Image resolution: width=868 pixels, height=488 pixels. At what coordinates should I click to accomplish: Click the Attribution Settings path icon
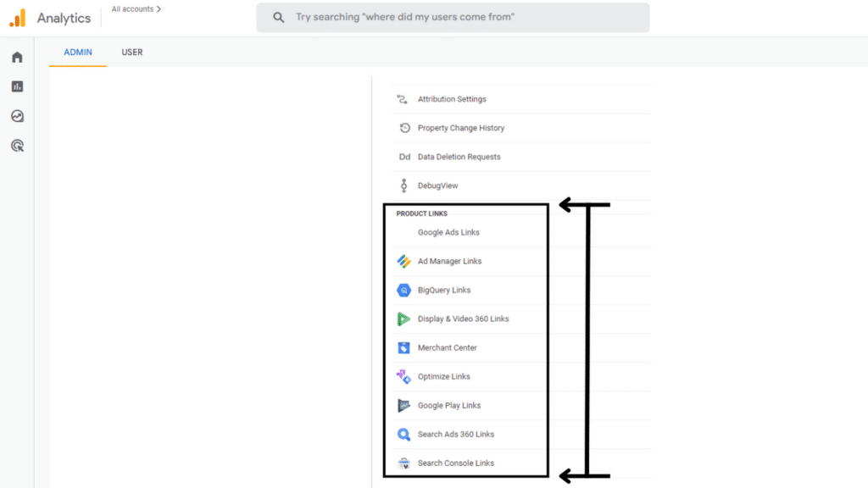[x=401, y=98]
